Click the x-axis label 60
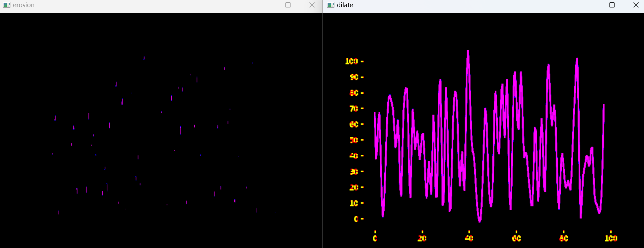This screenshot has height=248, width=644. tap(516, 238)
